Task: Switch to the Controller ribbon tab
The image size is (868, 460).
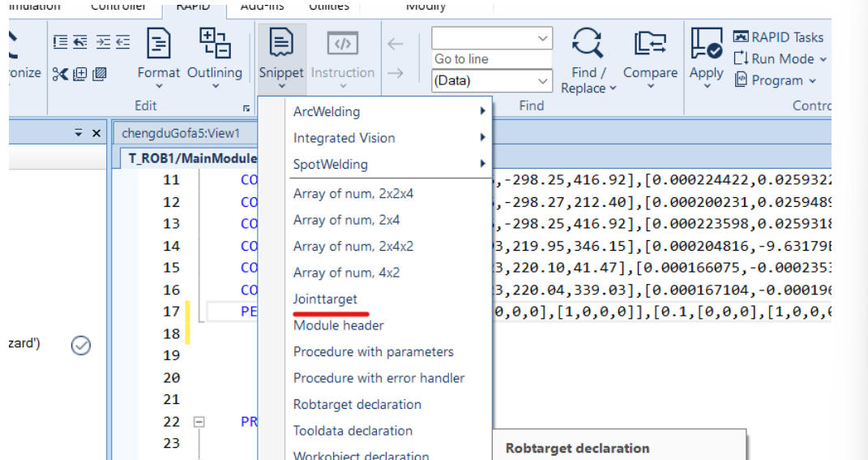Action: tap(118, 6)
